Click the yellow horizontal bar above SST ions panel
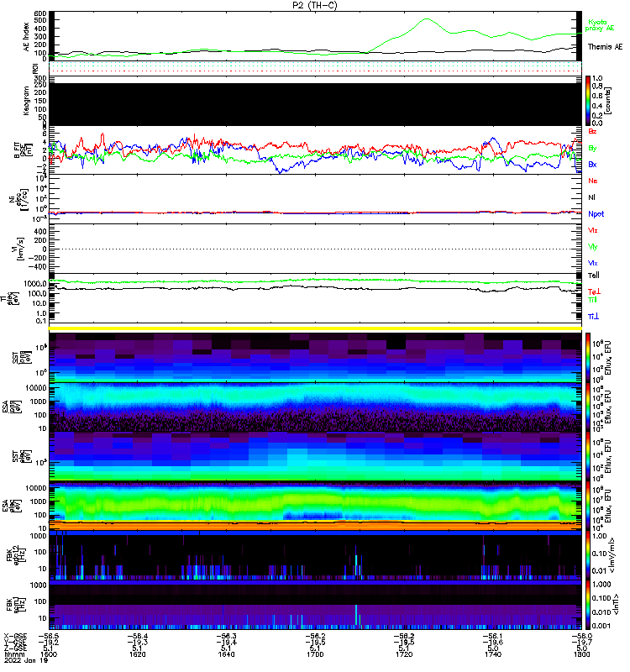The height and width of the screenshot is (672, 630). point(315,328)
